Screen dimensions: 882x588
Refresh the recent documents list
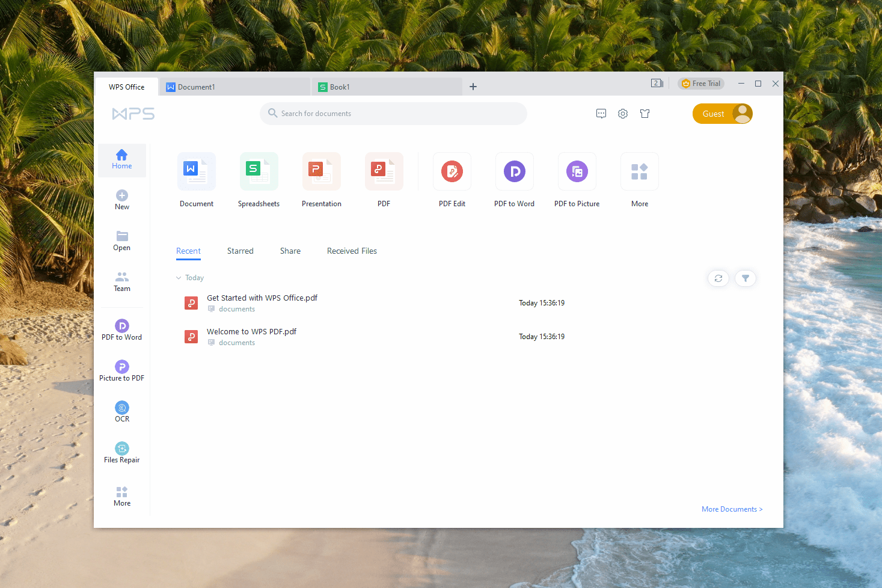(718, 278)
